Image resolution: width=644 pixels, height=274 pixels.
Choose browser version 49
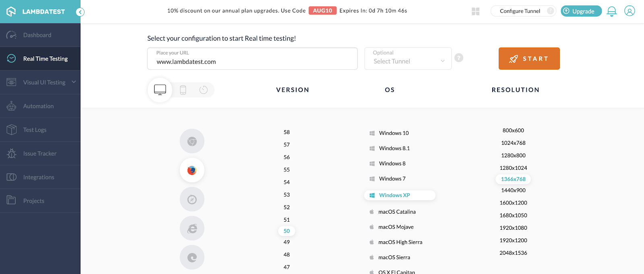[x=287, y=242]
